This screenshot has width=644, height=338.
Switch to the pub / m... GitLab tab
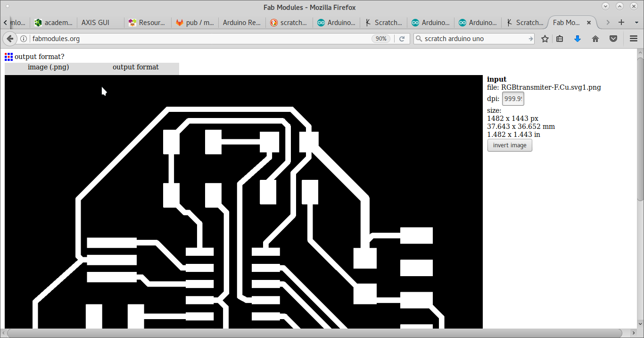195,22
